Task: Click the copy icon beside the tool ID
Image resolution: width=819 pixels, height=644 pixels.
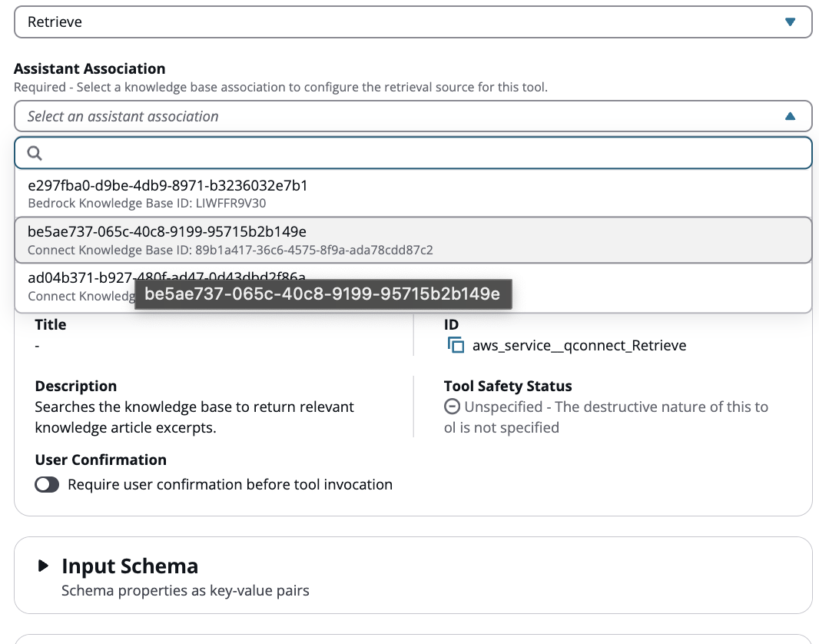Action: (x=456, y=346)
